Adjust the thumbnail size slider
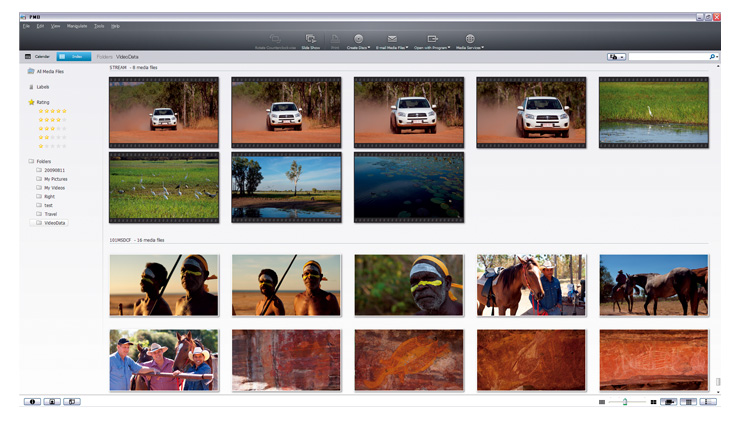 [x=625, y=401]
